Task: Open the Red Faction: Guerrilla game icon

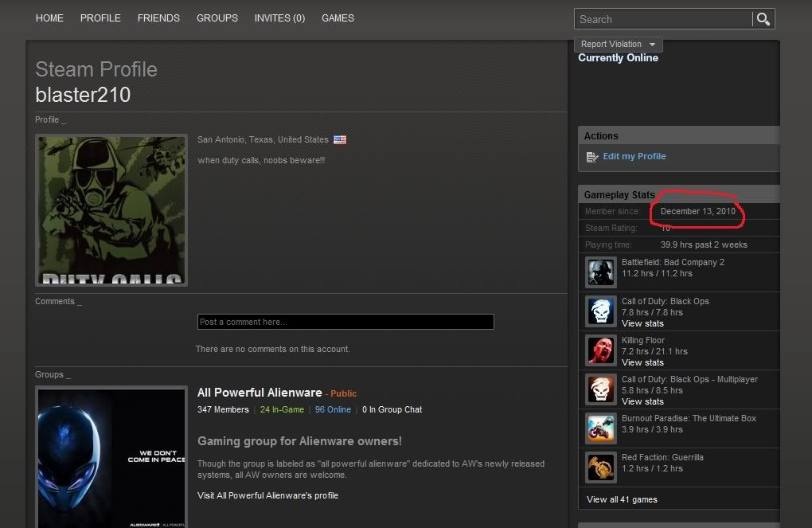Action: click(x=601, y=467)
